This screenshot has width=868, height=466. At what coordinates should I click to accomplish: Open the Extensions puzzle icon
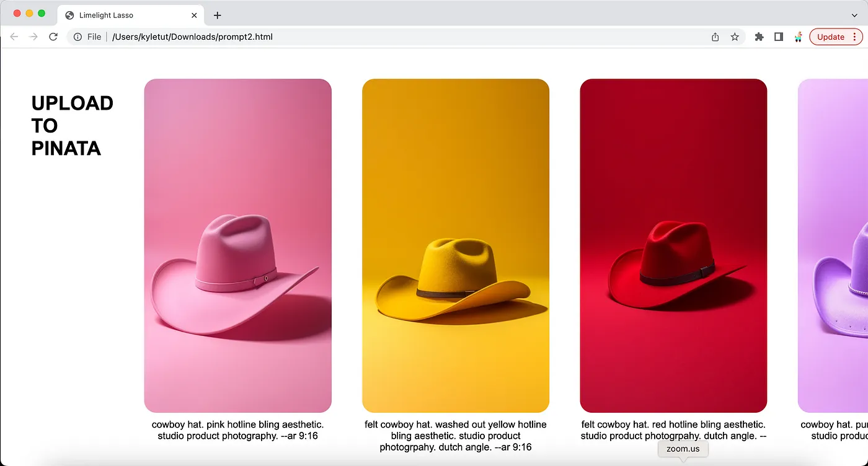(759, 37)
